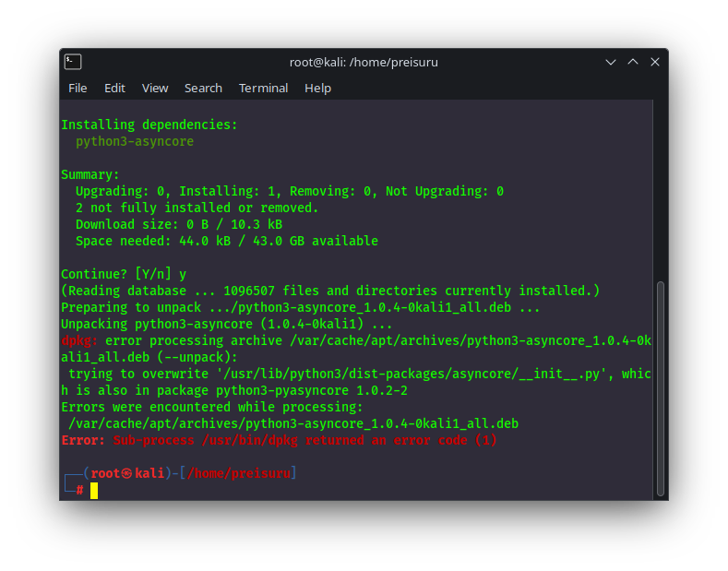This screenshot has width=728, height=571.
Task: Open the Terminal menu
Action: click(x=263, y=88)
